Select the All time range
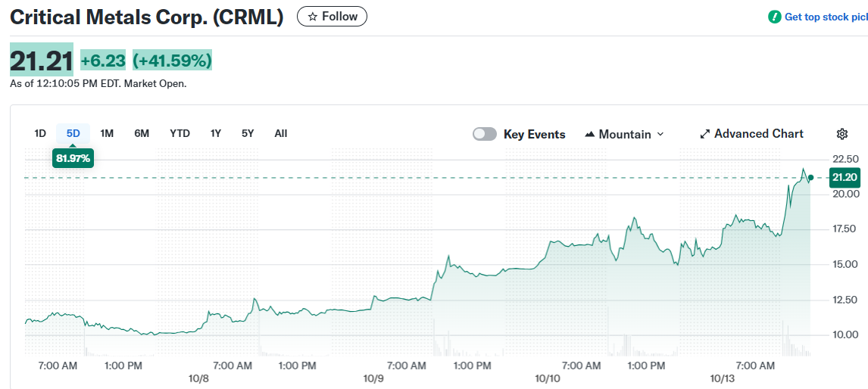Viewport: 868px width, 389px height. [281, 133]
